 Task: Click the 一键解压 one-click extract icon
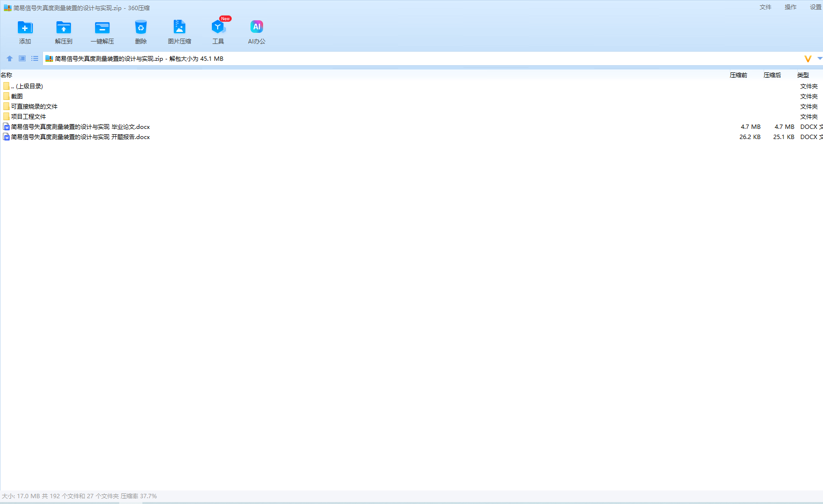point(102,28)
